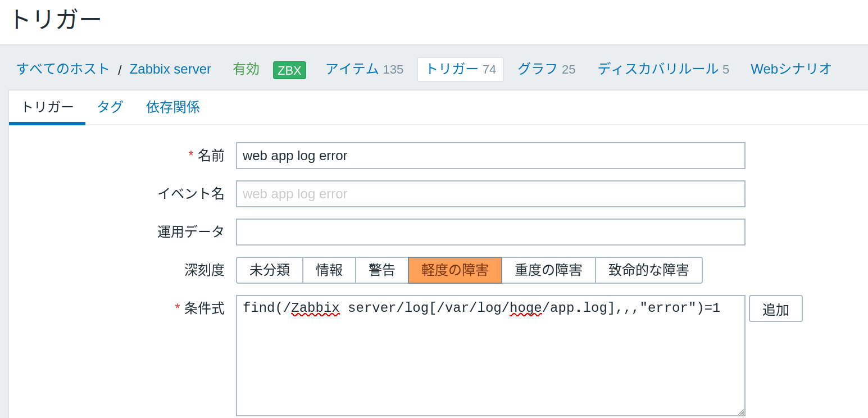Click the 名前 input field
The height and width of the screenshot is (418, 868).
coord(490,156)
